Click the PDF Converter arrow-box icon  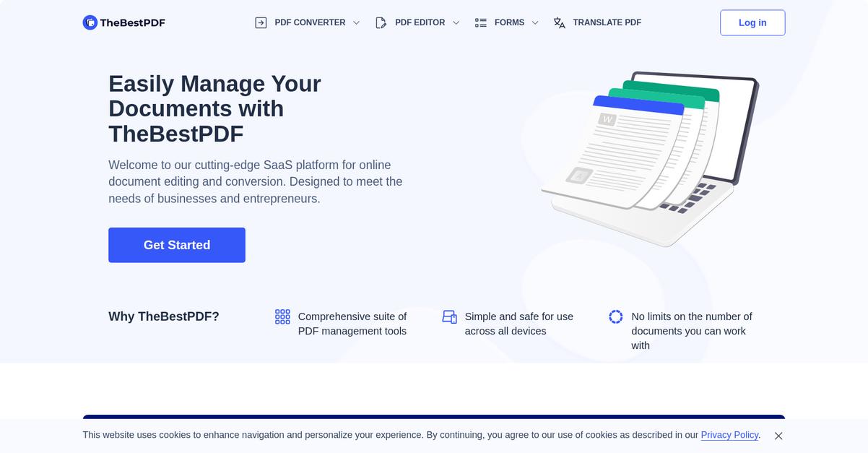261,22
